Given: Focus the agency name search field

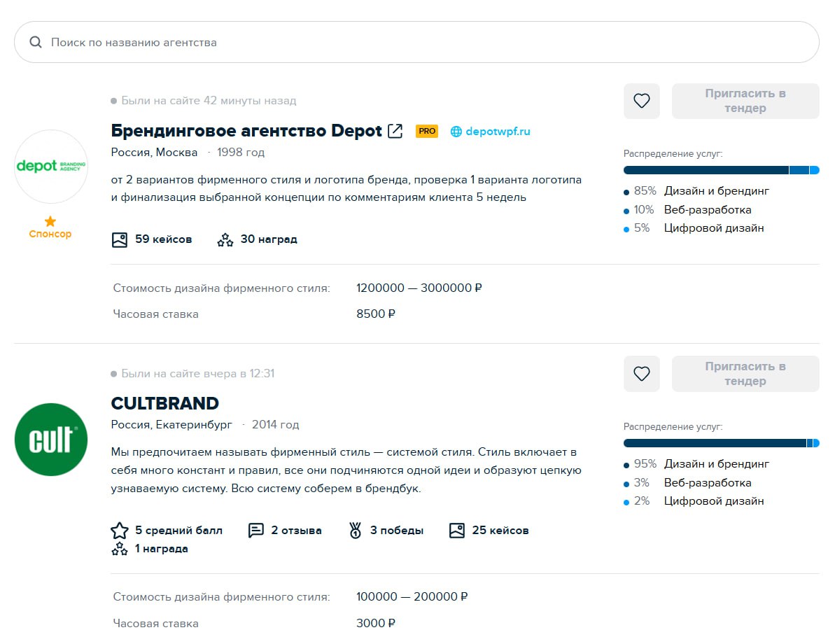Looking at the screenshot, I should (416, 42).
